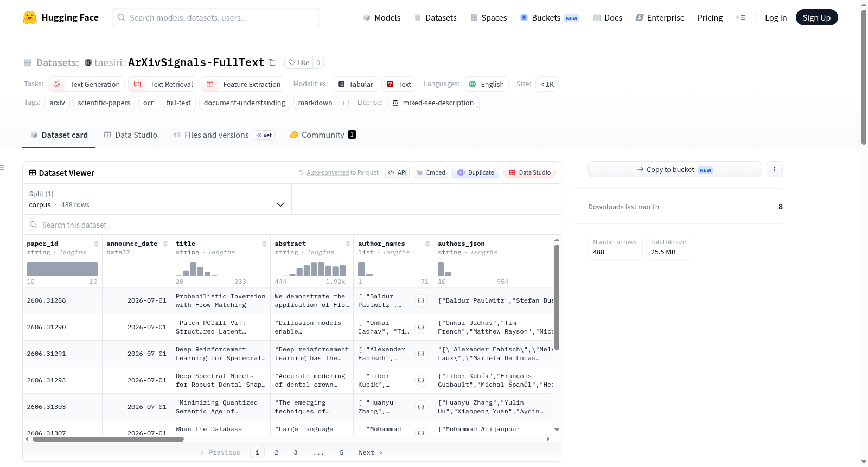Open Docs in the top navigation

pyautogui.click(x=608, y=18)
